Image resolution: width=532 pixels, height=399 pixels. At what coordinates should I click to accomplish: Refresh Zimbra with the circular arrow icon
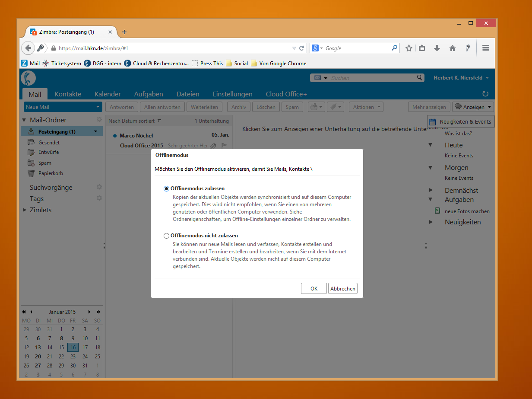pos(485,94)
